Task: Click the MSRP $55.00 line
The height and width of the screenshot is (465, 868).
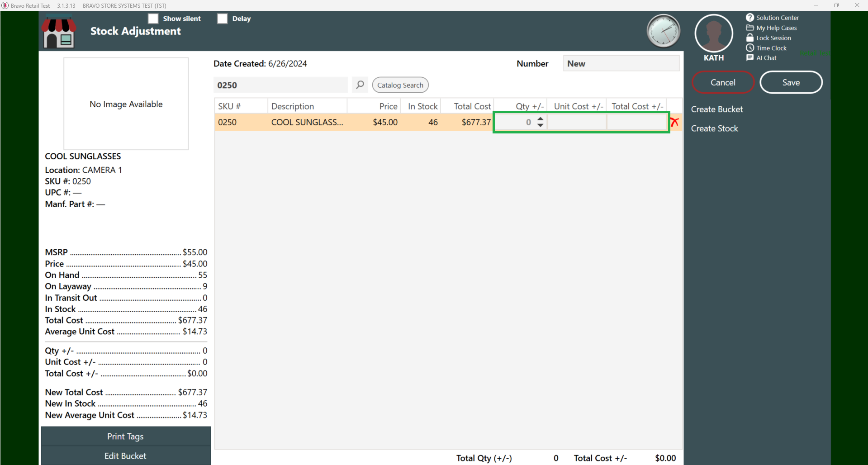Action: [x=126, y=252]
